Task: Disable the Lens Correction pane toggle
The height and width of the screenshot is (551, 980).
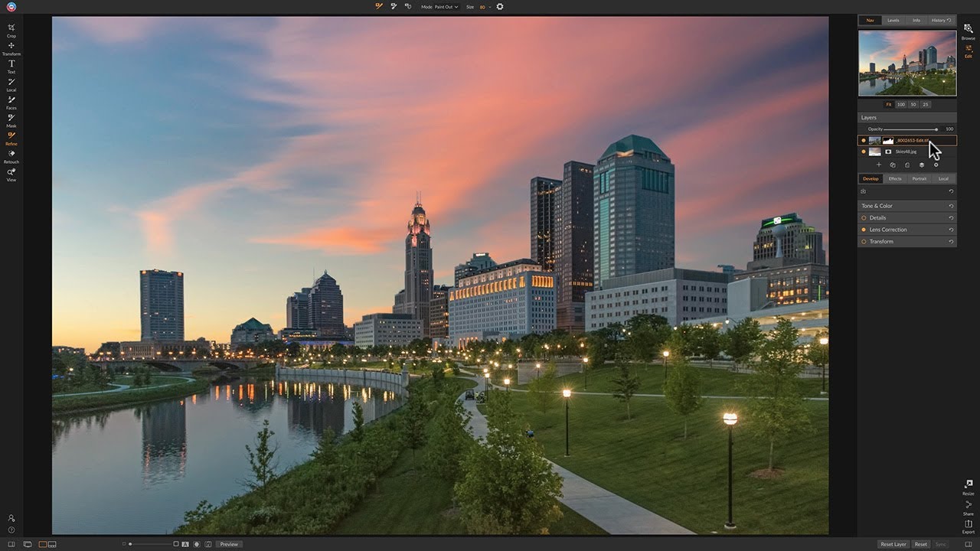Action: point(864,230)
